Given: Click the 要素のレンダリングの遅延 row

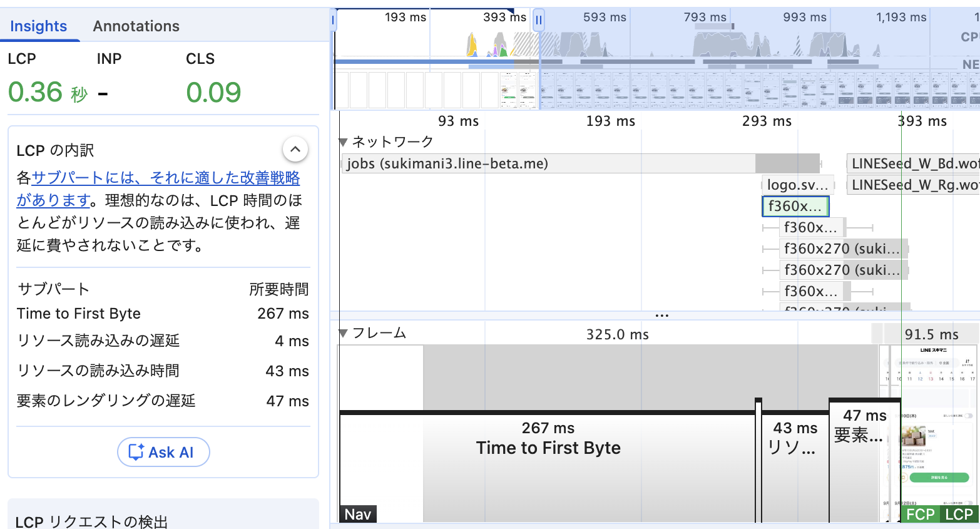Looking at the screenshot, I should pyautogui.click(x=163, y=401).
